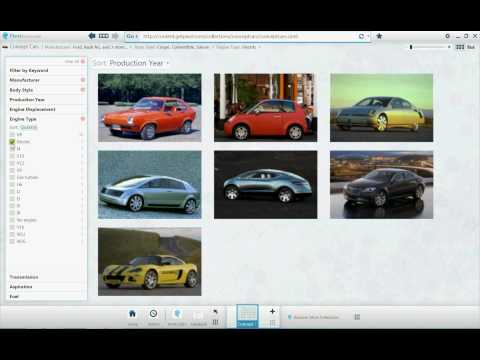The width and height of the screenshot is (480, 360).
Task: Check the W12 engine type checkbox
Action: (x=12, y=234)
